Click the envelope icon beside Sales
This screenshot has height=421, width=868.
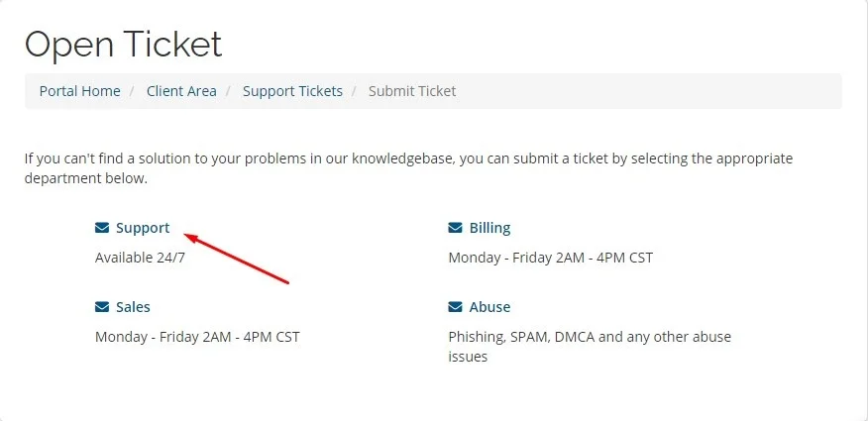(102, 307)
